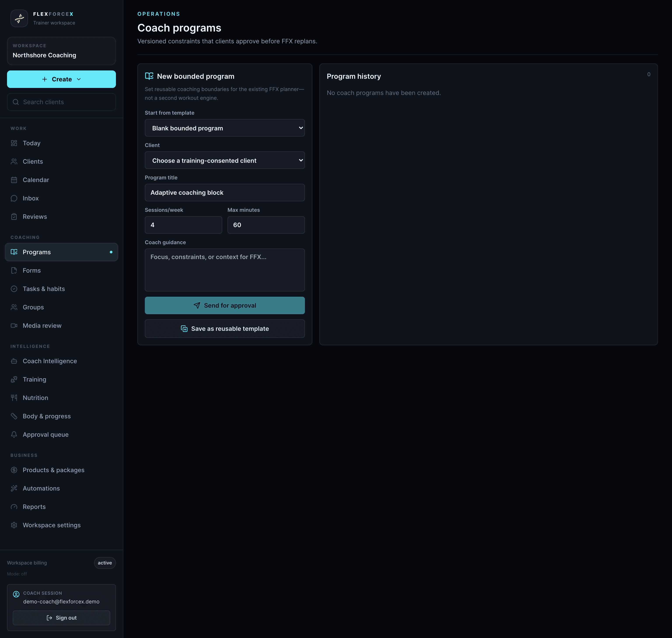Viewport: 672px width, 638px height.
Task: Select the Northshore Coaching workspace card
Action: pyautogui.click(x=61, y=51)
